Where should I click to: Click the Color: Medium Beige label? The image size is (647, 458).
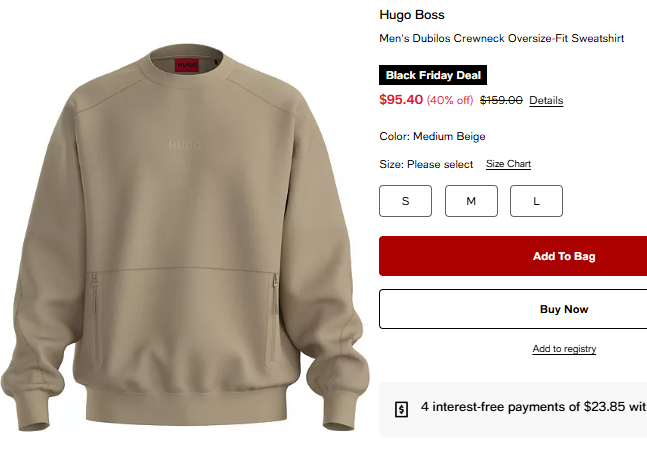point(432,137)
